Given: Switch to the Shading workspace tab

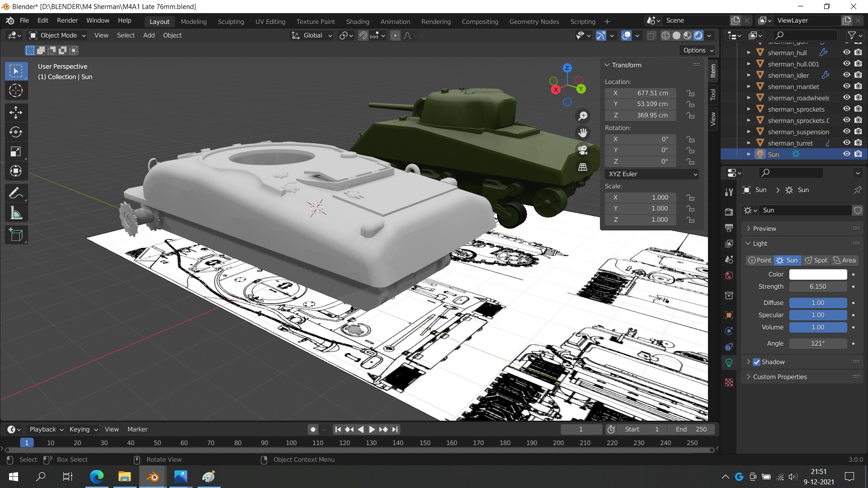Looking at the screenshot, I should coord(357,21).
